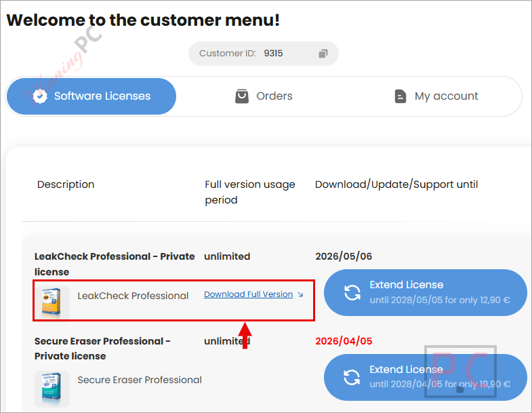Screen dimensions: 532x413
Task: Switch to the Orders tab
Action: pos(264,96)
